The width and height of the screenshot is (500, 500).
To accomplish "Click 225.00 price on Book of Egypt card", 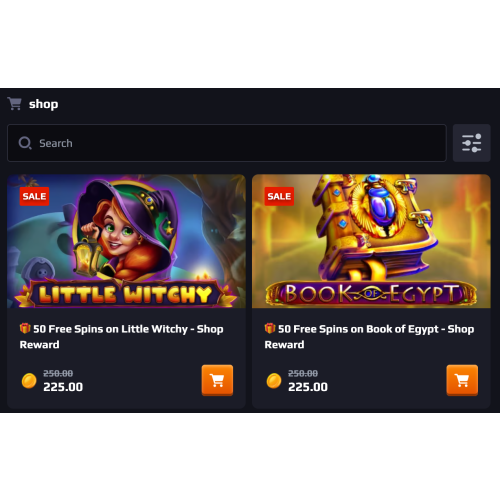I will click(x=308, y=387).
